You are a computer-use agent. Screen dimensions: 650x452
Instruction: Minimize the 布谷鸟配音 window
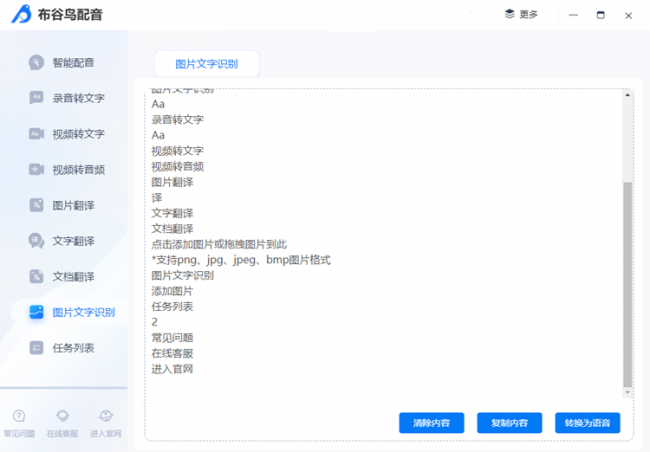(573, 15)
